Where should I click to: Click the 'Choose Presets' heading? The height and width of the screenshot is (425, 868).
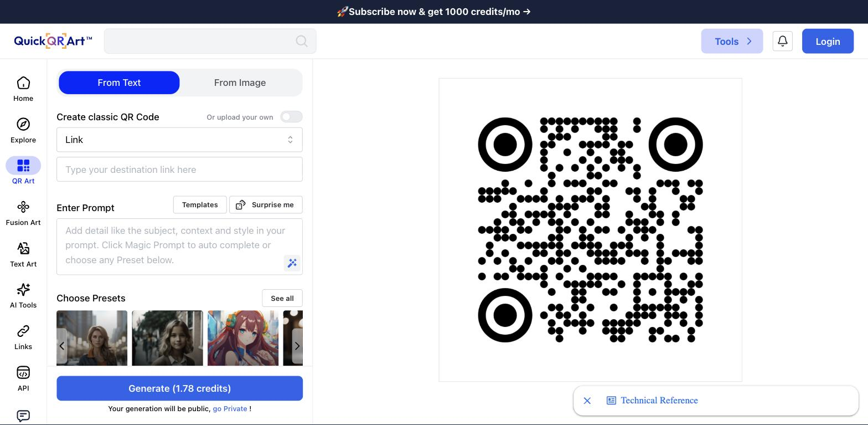click(91, 298)
